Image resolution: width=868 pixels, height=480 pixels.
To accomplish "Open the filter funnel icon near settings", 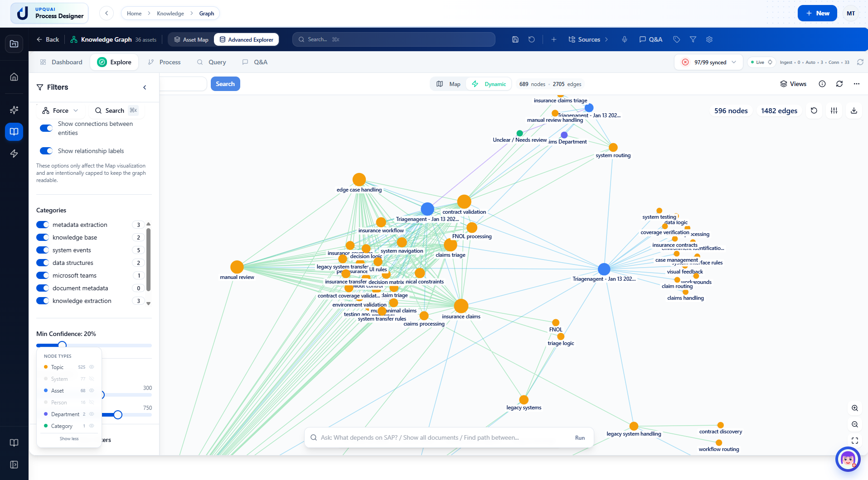I will (693, 39).
